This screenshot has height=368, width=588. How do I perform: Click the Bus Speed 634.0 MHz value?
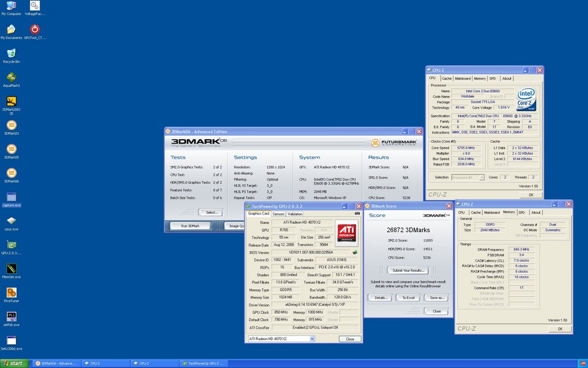466,159
